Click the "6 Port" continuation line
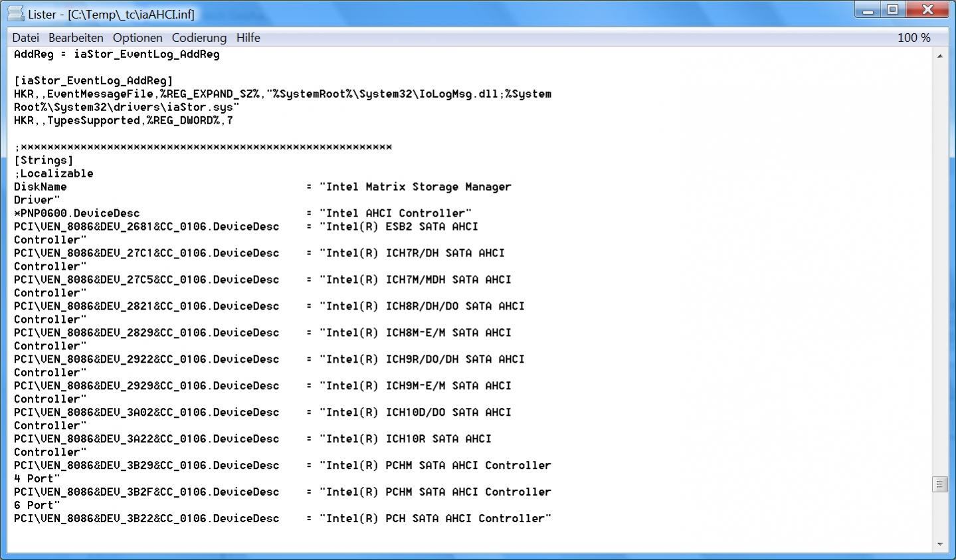Screen dimensions: 956x560 point(37,506)
